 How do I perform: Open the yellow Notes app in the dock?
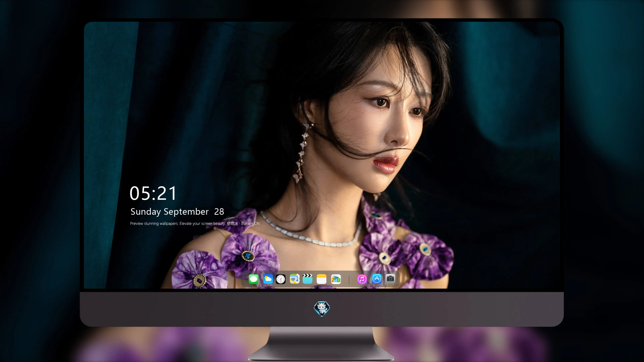321,279
